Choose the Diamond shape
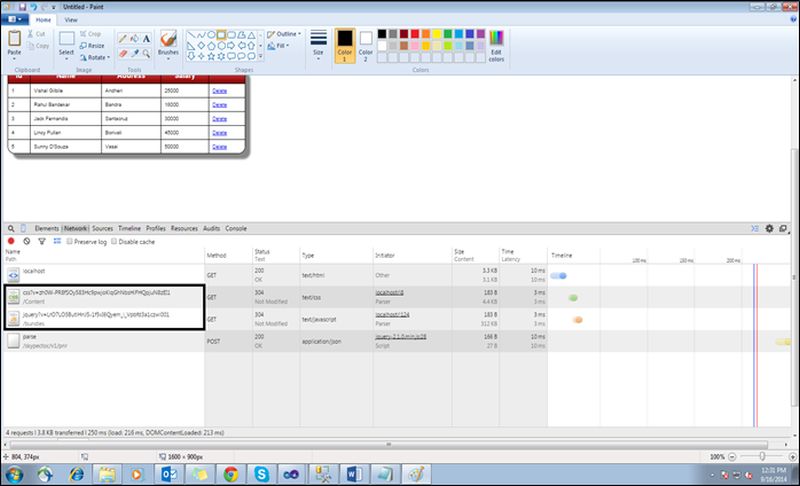This screenshot has width=800, height=486. pos(201,45)
